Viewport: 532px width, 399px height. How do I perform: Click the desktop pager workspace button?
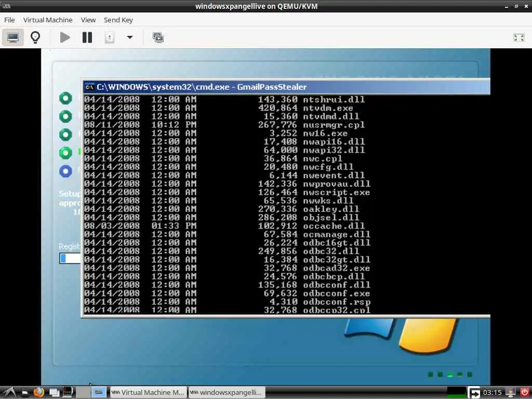pyautogui.click(x=98, y=393)
